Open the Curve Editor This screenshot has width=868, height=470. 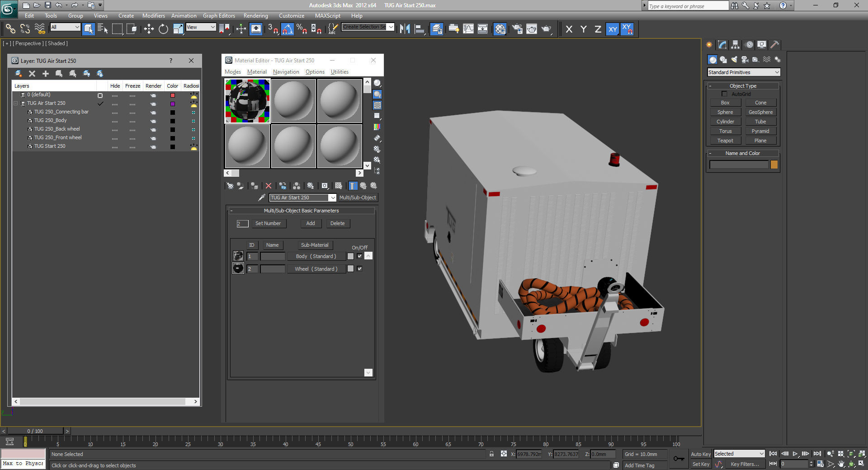click(468, 29)
